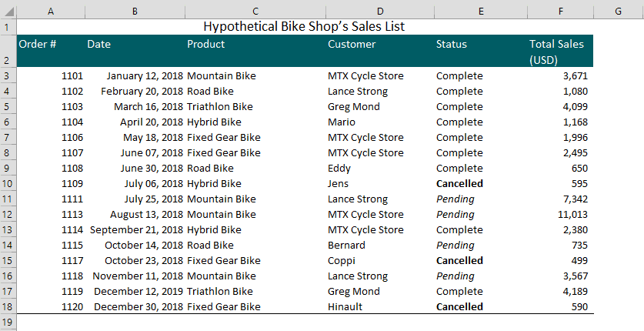644x331 pixels.
Task: Click the Total Sales (USD) header cell
Action: tap(561, 52)
